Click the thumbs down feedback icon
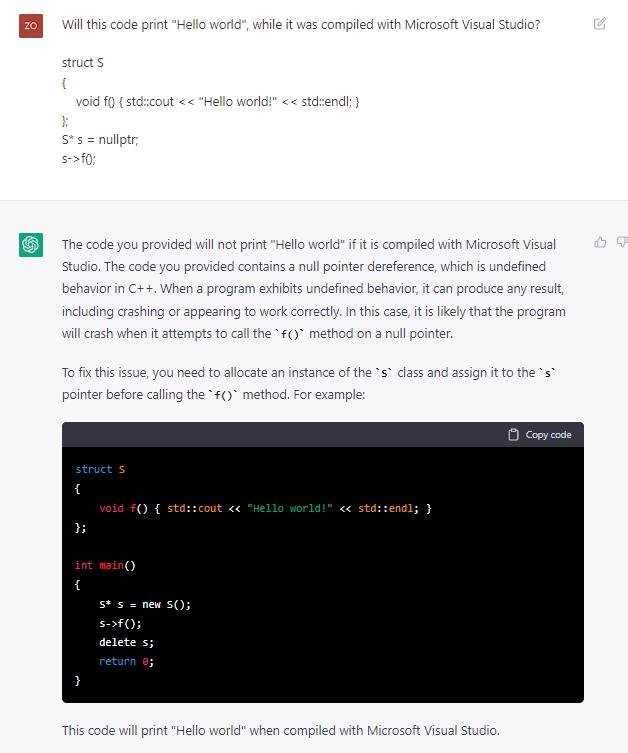The image size is (628, 753). tap(622, 241)
